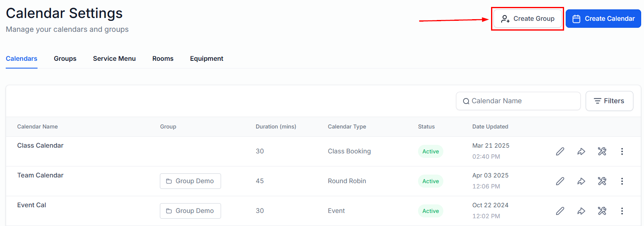
Task: Share the Class Calendar via arrow icon
Action: click(x=581, y=151)
